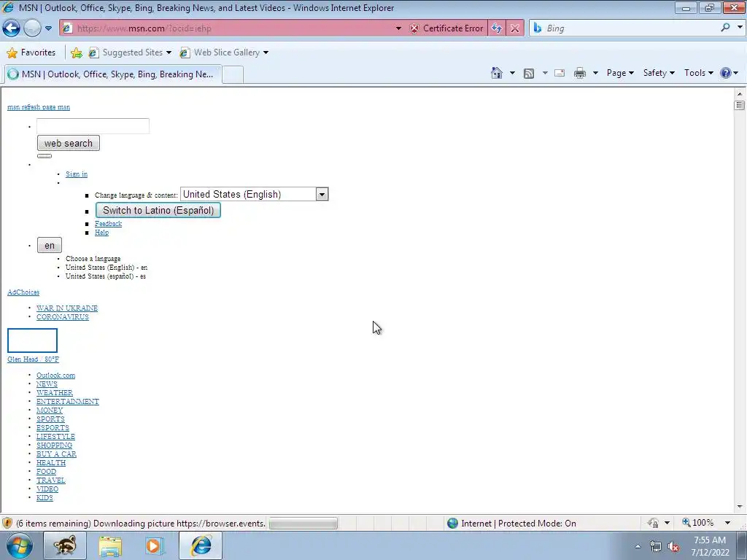Open Windows Explorer folder in taskbar
This screenshot has width=747, height=560.
pos(110,545)
